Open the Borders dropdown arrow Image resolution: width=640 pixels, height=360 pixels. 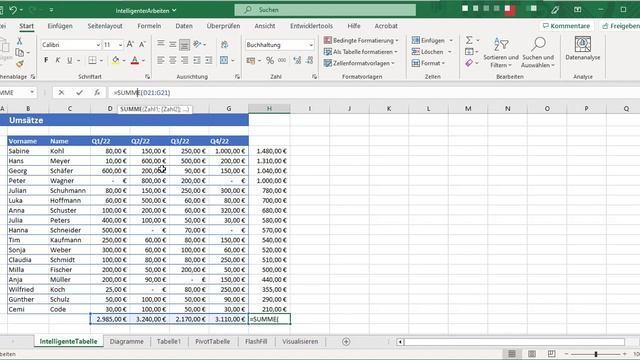(101, 60)
